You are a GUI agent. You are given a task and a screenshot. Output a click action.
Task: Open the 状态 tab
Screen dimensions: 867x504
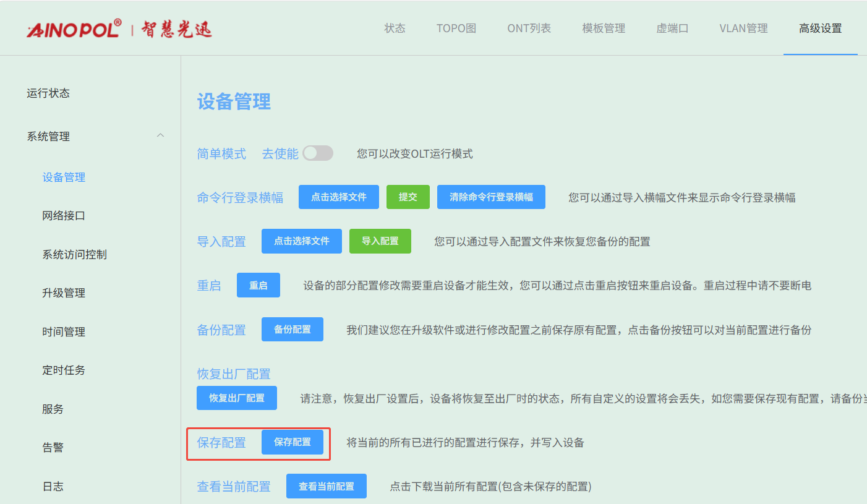(395, 28)
